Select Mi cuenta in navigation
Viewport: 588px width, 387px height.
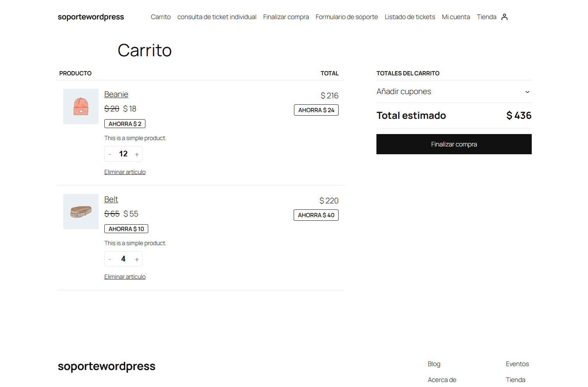pyautogui.click(x=456, y=17)
